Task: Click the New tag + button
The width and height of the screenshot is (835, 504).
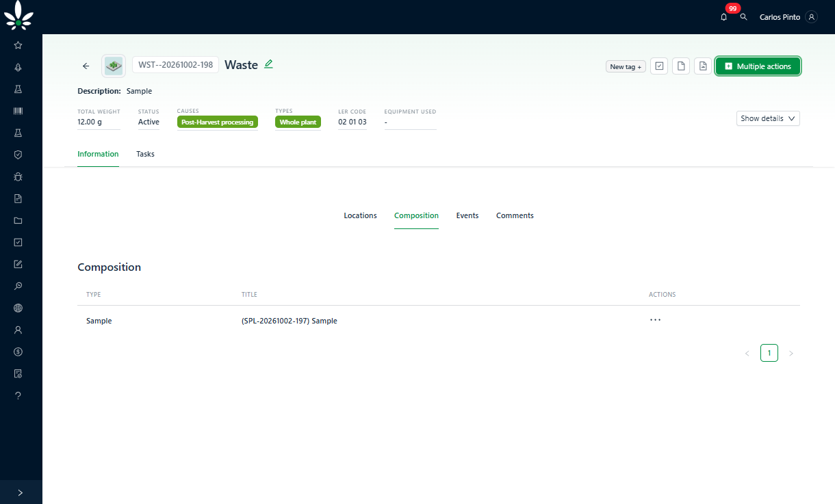Action: coord(626,66)
